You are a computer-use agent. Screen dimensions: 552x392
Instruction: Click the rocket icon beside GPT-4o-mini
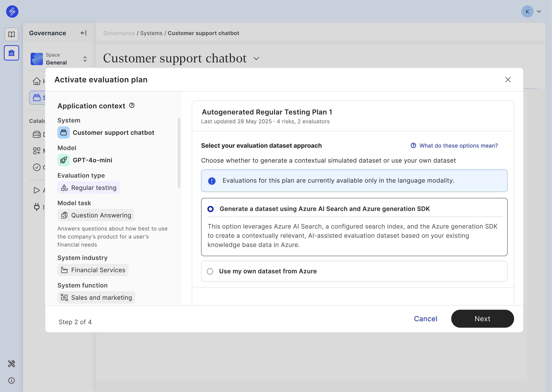pyautogui.click(x=64, y=160)
